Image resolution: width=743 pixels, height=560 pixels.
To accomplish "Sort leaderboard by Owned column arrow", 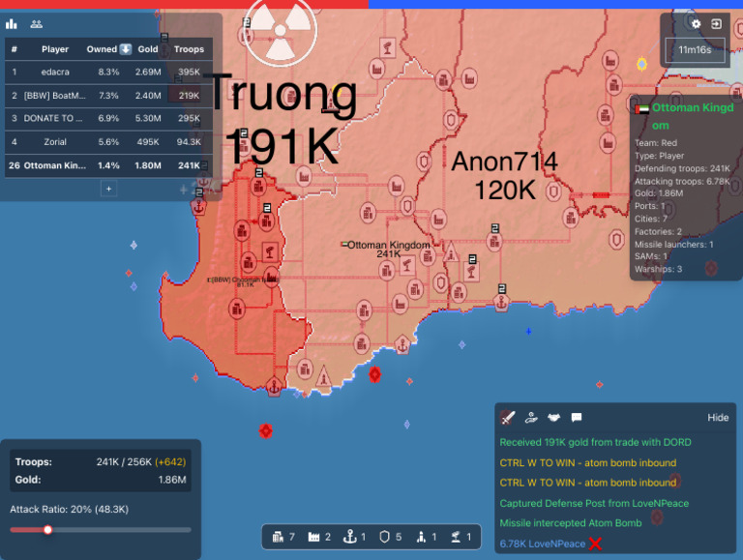I will (125, 49).
